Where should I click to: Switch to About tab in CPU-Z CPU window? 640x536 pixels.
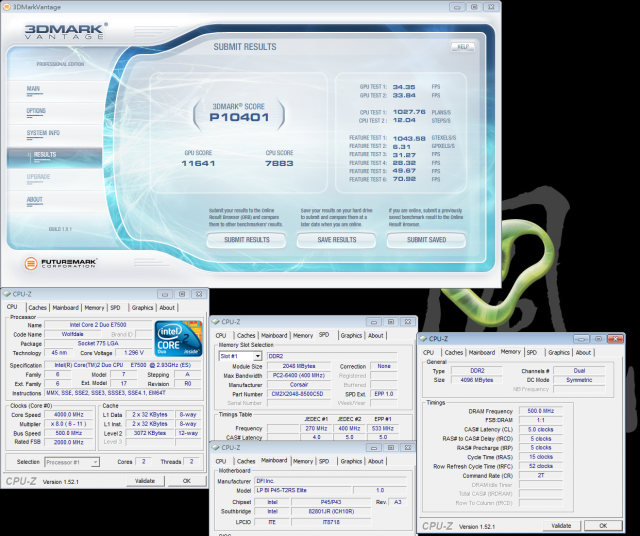click(167, 307)
